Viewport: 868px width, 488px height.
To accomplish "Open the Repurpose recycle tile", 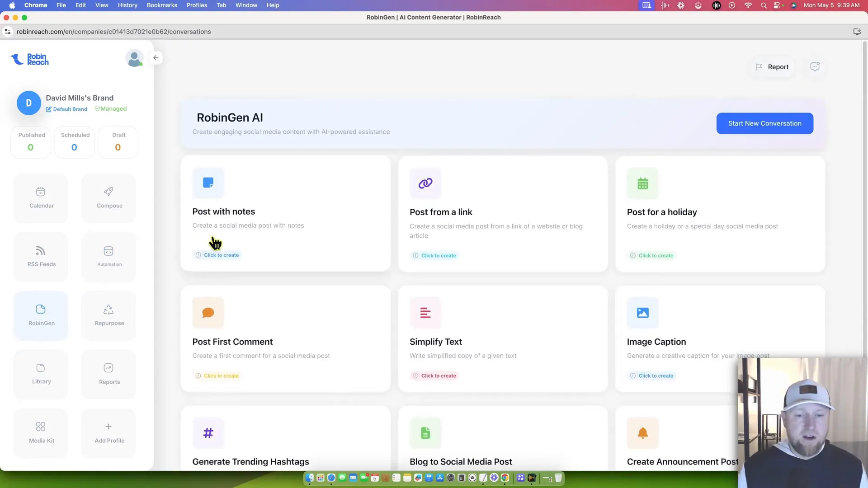I will pos(109,315).
